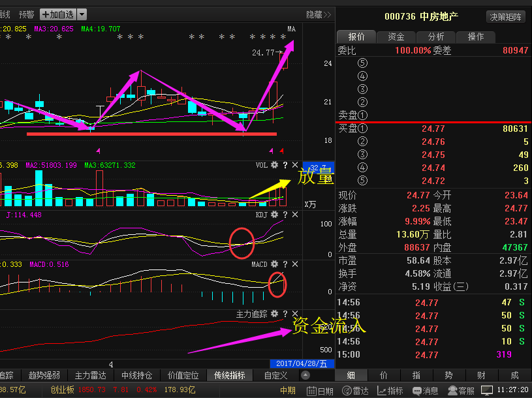
Task: Switch to the 成 transactions tab
Action: [514, 375]
